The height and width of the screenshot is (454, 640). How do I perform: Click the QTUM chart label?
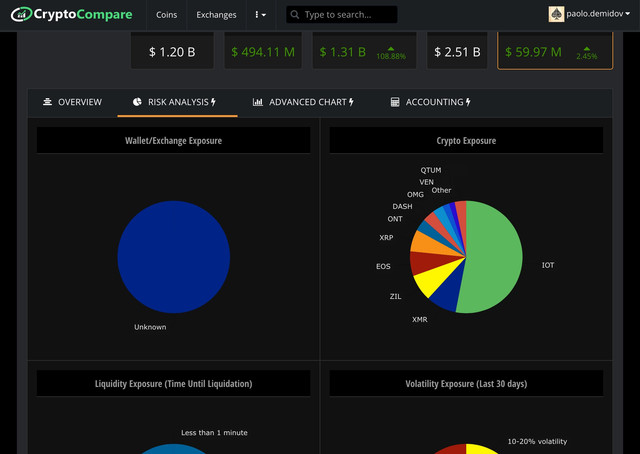431,170
